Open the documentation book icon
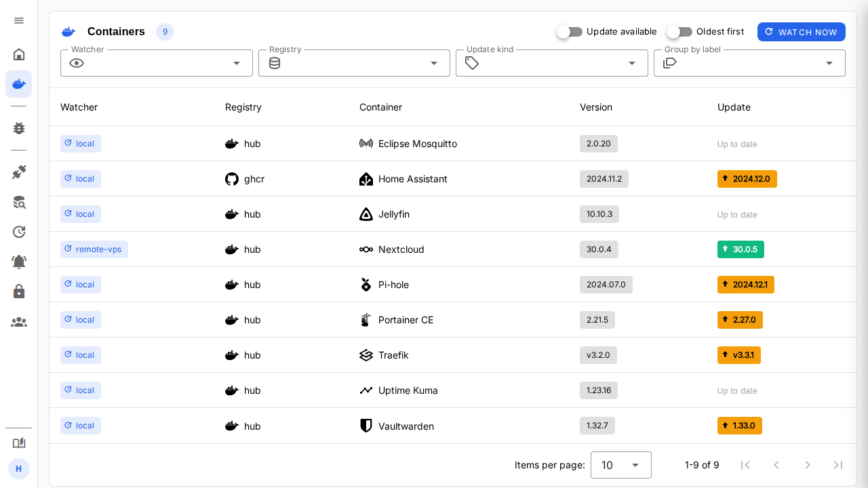 coord(19,443)
